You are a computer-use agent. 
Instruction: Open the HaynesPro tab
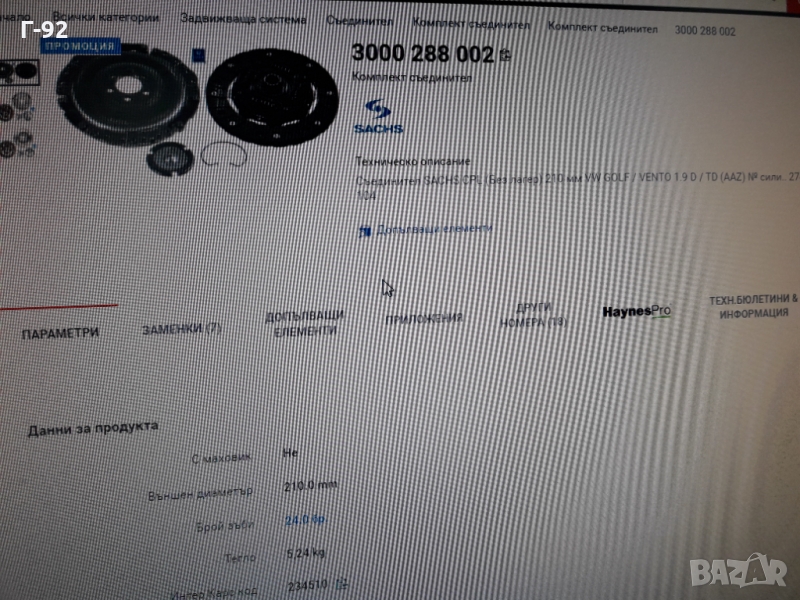636,311
